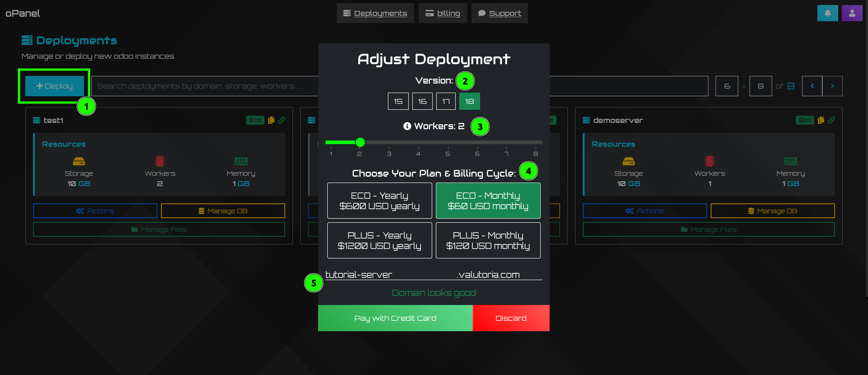Viewport: 868px width, 375px height.
Task: Select Odoo version 18
Action: point(470,101)
